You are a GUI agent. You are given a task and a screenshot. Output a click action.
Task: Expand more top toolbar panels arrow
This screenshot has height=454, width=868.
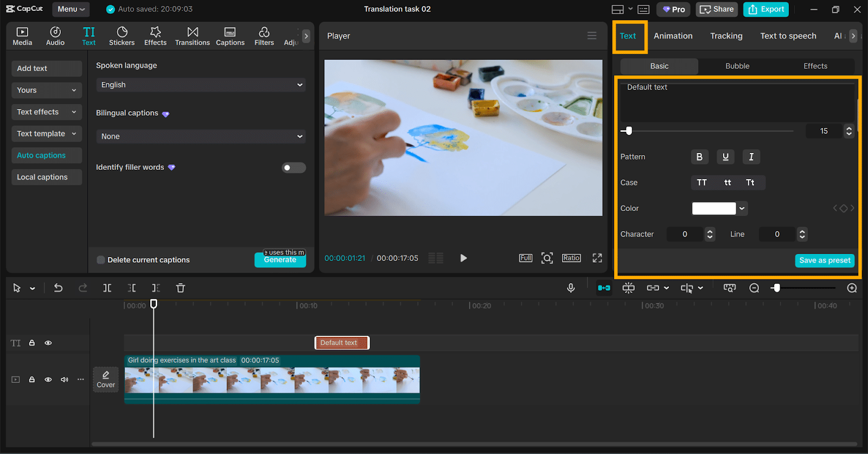coord(306,36)
